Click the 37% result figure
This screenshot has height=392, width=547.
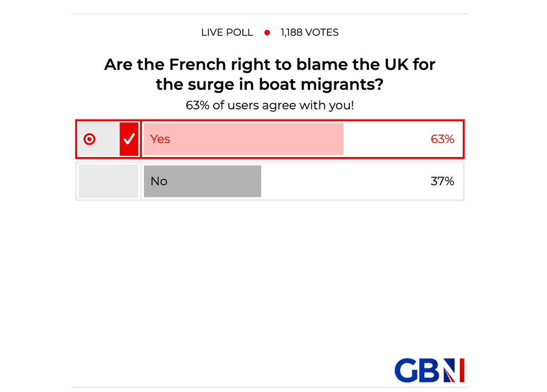coord(442,181)
